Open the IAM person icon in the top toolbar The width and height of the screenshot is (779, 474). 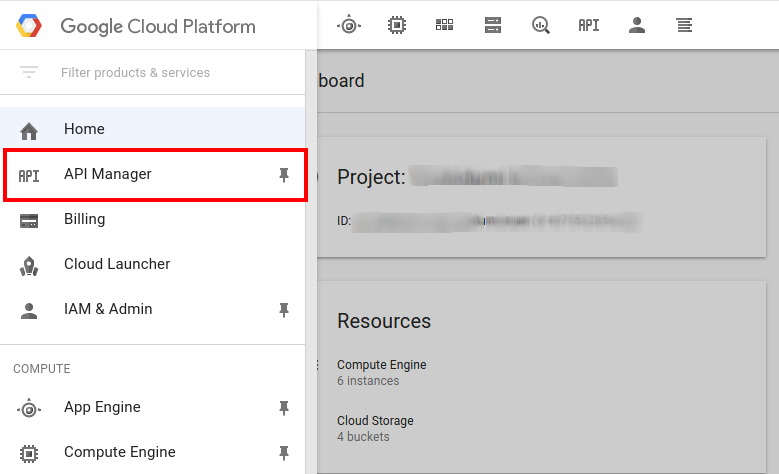pos(636,25)
